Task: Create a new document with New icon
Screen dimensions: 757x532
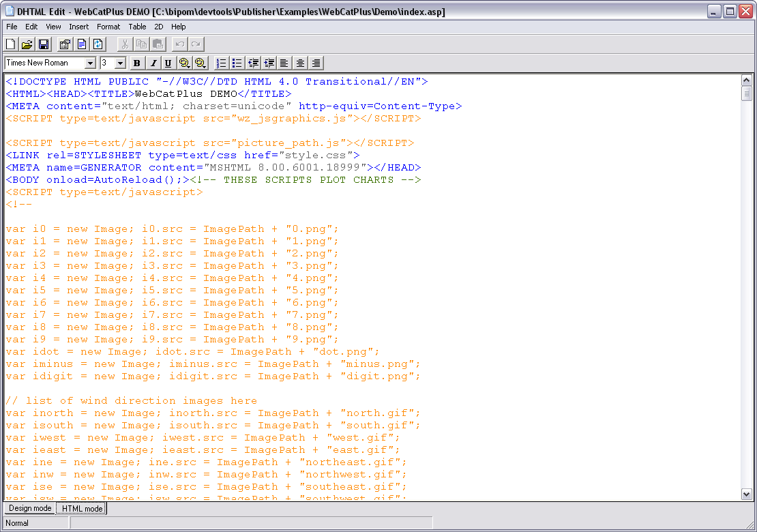Action: tap(11, 44)
